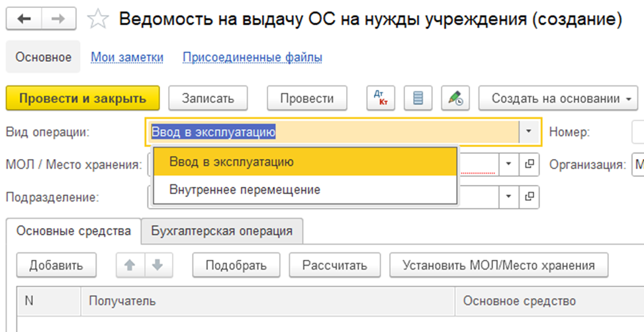Focus the Номер input field
This screenshot has height=332, width=644.
[x=638, y=132]
